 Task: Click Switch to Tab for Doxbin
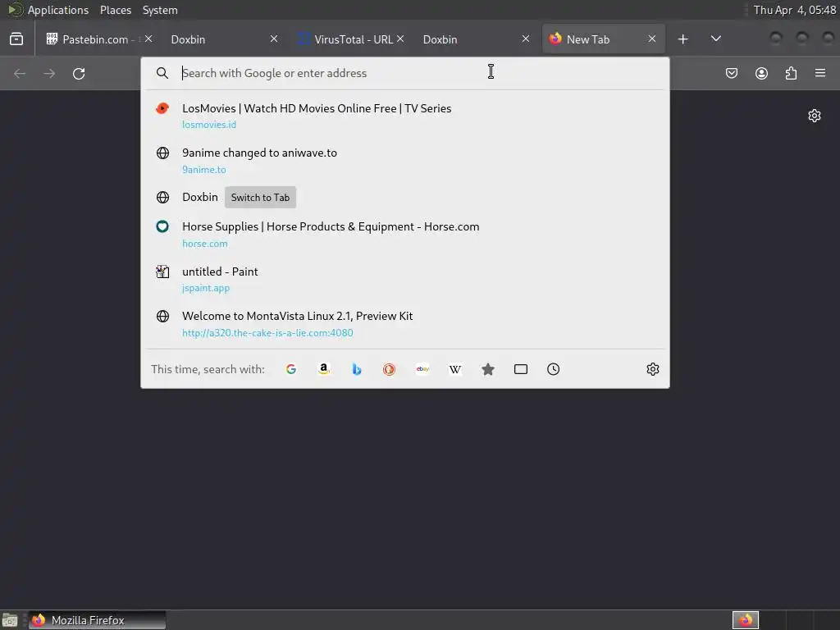tap(260, 197)
